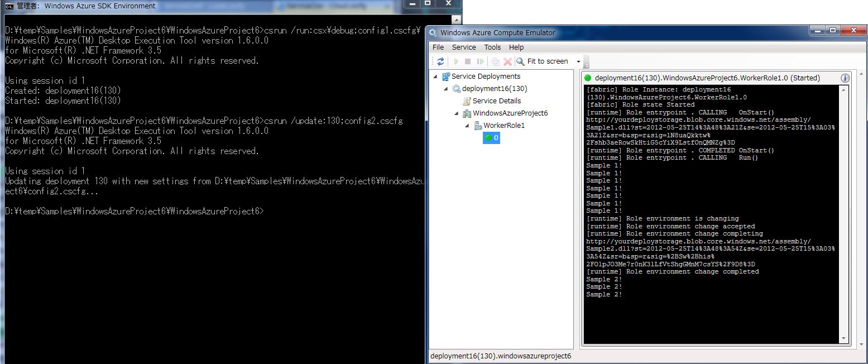Open the Help menu

[x=516, y=47]
